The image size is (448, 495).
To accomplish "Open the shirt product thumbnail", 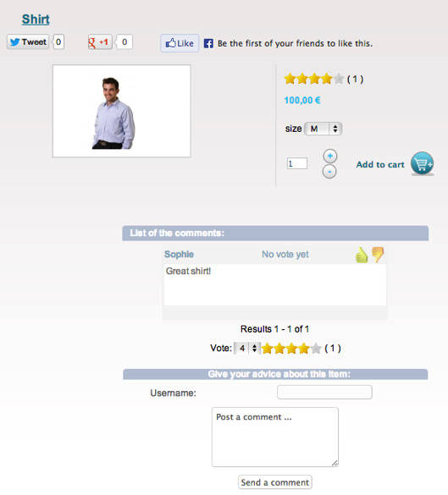I will tap(122, 111).
